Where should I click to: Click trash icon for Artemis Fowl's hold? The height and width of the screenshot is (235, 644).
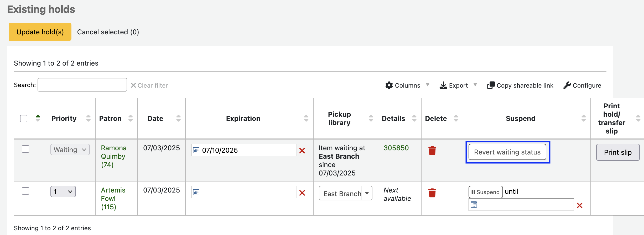click(432, 193)
